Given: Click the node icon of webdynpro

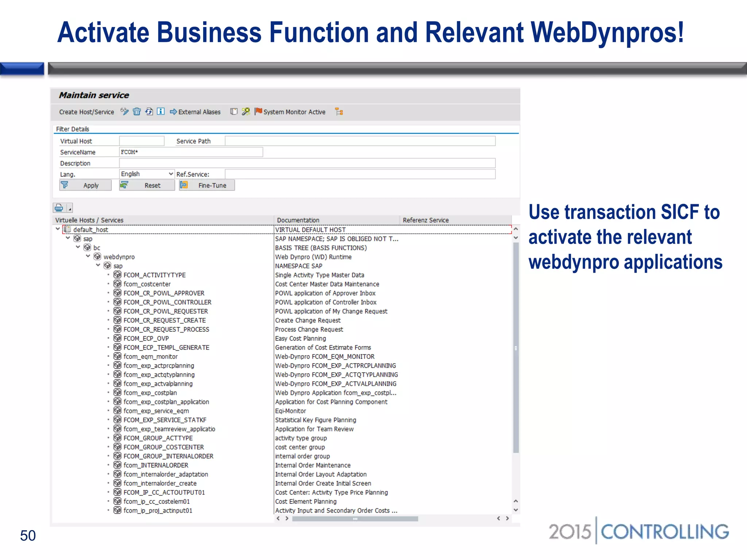Looking at the screenshot, I should click(x=97, y=257).
